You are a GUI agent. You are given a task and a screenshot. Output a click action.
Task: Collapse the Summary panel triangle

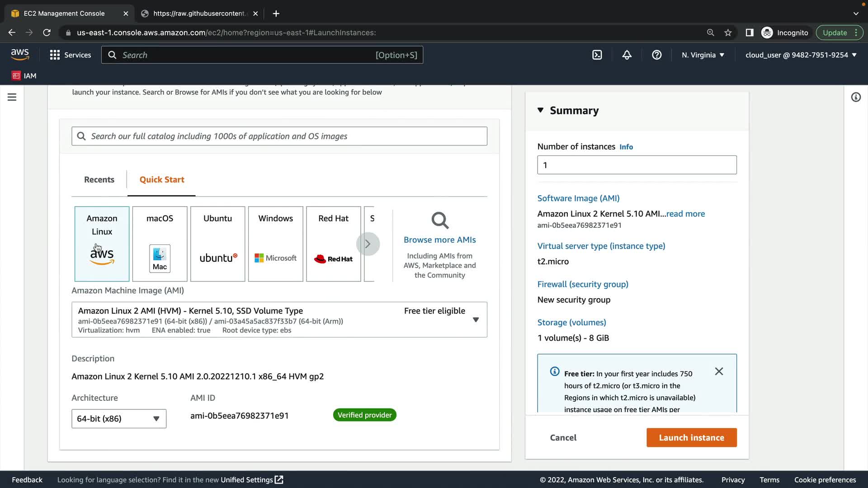(x=540, y=110)
